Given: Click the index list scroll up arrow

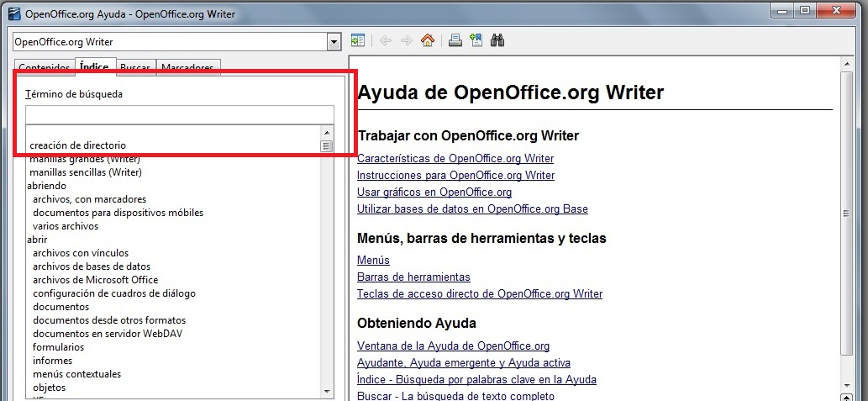Looking at the screenshot, I should point(327,133).
